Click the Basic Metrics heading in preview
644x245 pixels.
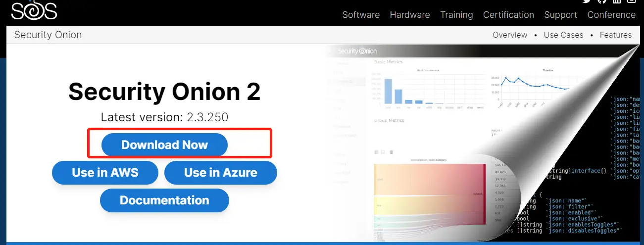[388, 62]
